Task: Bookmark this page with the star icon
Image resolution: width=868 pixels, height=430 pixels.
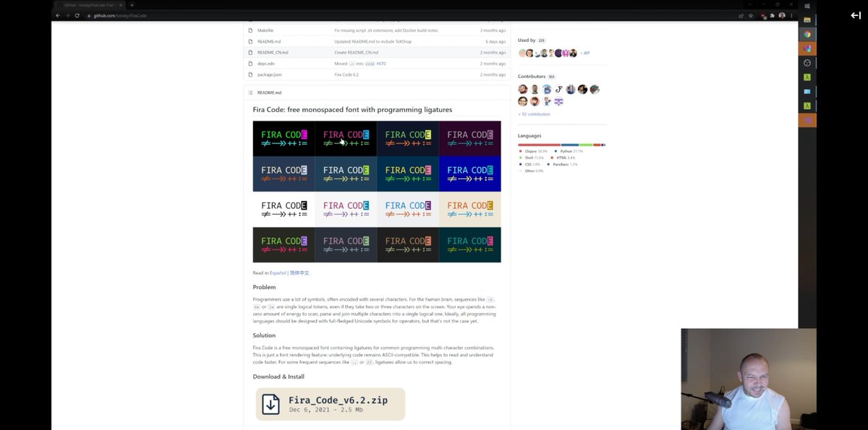Action: 751,15
